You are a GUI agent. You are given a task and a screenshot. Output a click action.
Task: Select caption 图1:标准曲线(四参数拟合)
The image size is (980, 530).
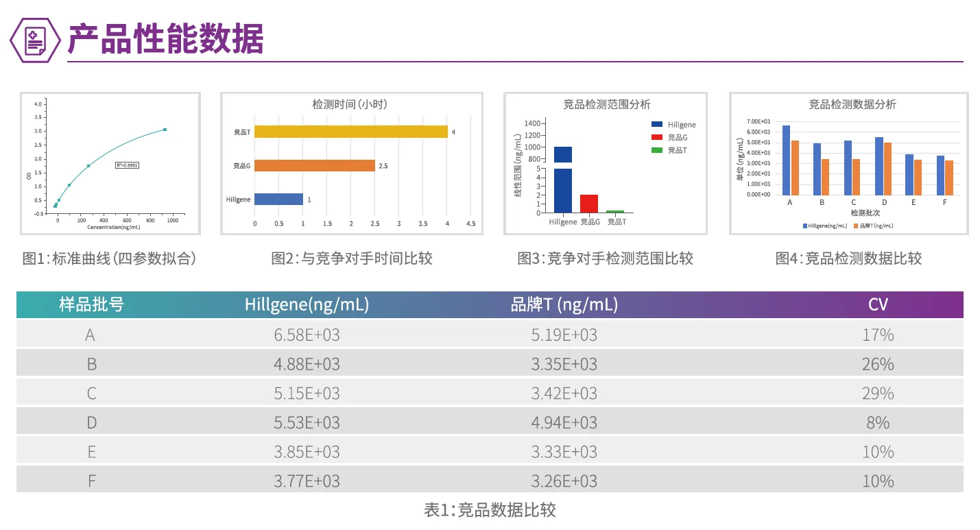pyautogui.click(x=110, y=258)
